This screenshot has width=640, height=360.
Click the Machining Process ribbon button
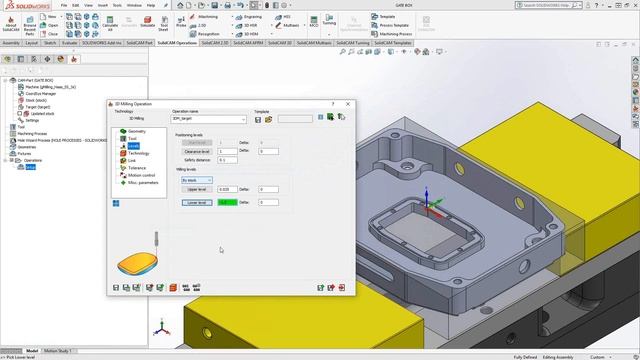pyautogui.click(x=391, y=34)
